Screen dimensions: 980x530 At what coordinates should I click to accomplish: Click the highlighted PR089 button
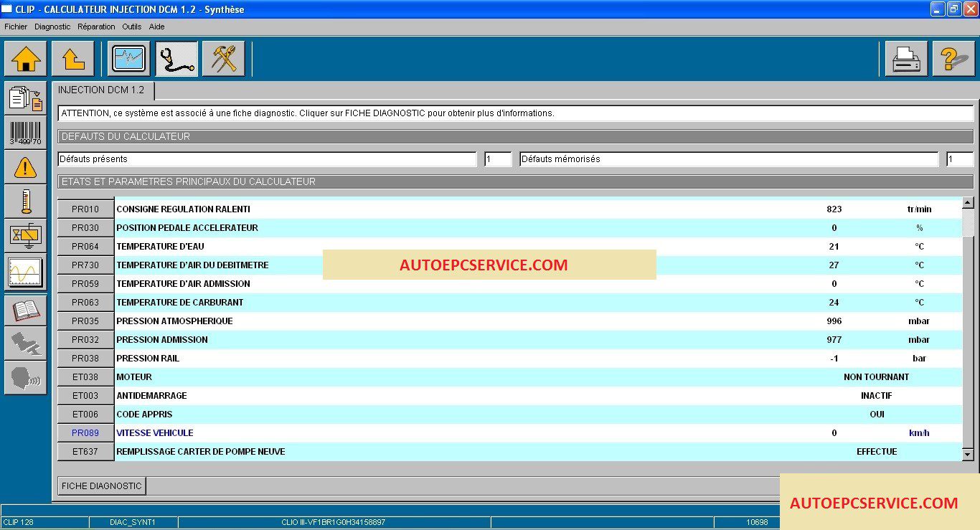(x=85, y=433)
